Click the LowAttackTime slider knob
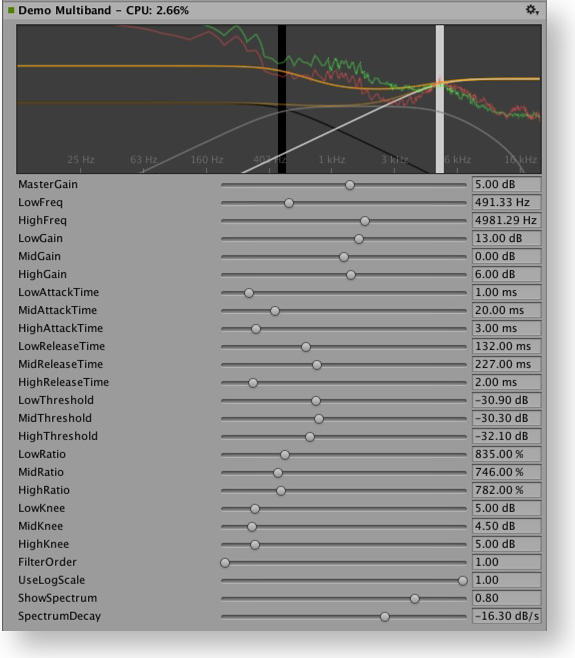 249,293
